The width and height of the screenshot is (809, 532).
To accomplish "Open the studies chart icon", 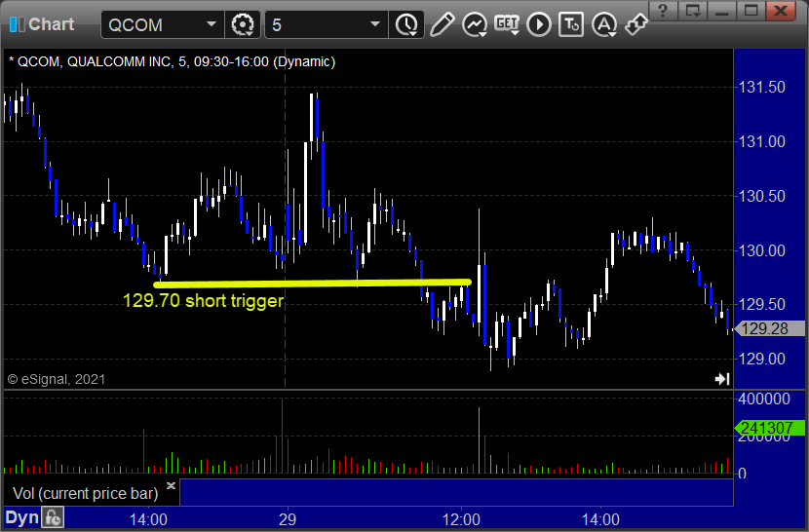I will pyautogui.click(x=474, y=24).
